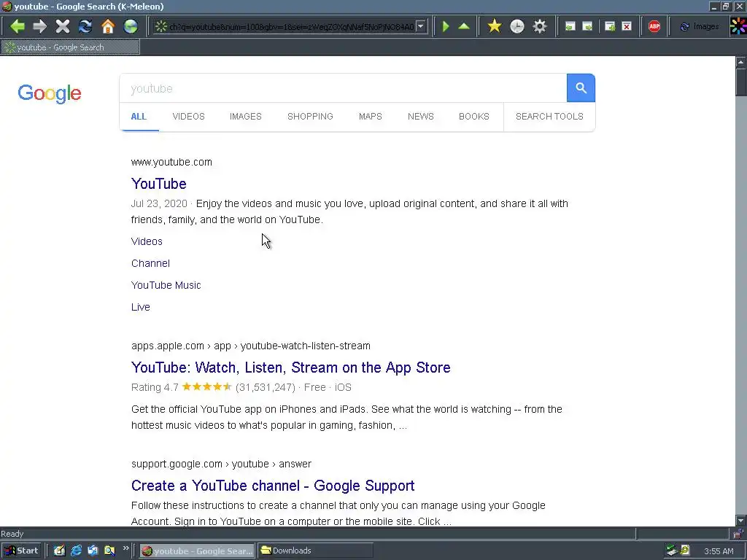Viewport: 747px width, 560px height.
Task: Switch to the Downloads taskbar window
Action: (x=315, y=551)
